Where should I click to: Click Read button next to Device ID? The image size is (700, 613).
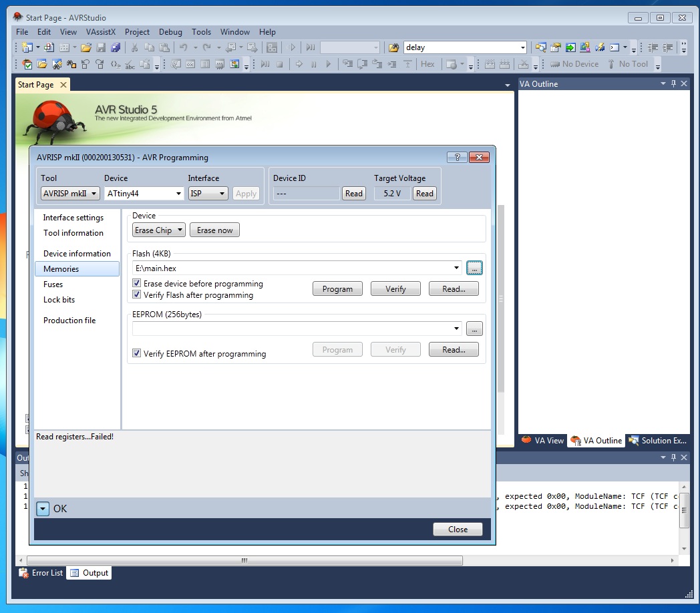pyautogui.click(x=354, y=194)
